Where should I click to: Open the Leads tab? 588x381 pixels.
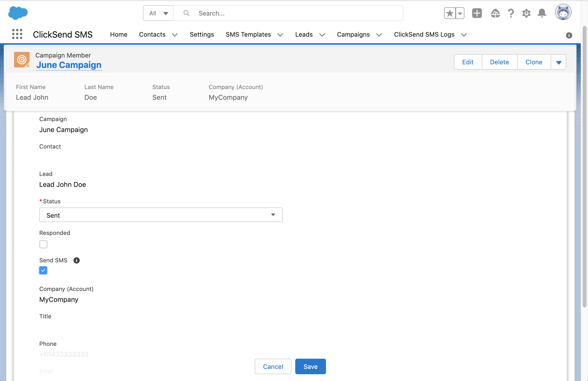(304, 35)
